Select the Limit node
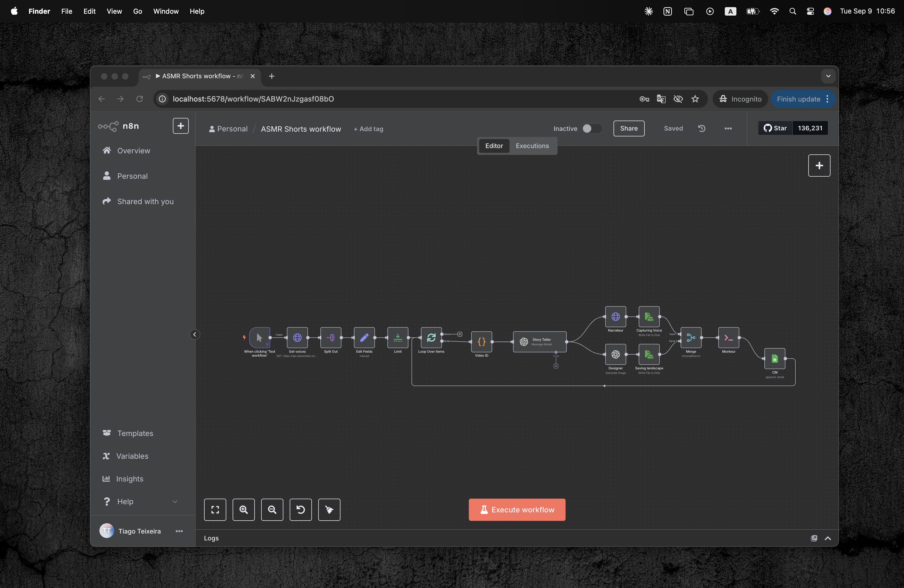Image resolution: width=904 pixels, height=588 pixels. (398, 337)
